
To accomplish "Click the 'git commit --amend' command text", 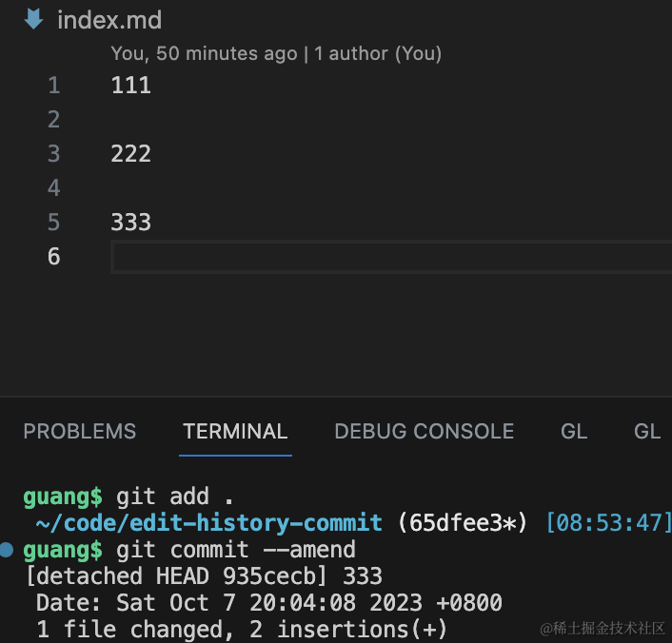I will pyautogui.click(x=236, y=550).
